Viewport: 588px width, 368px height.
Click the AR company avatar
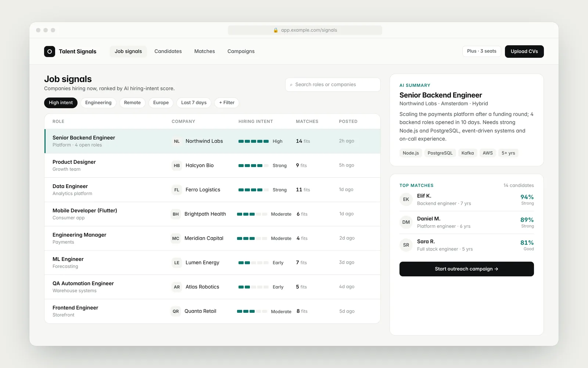(177, 287)
